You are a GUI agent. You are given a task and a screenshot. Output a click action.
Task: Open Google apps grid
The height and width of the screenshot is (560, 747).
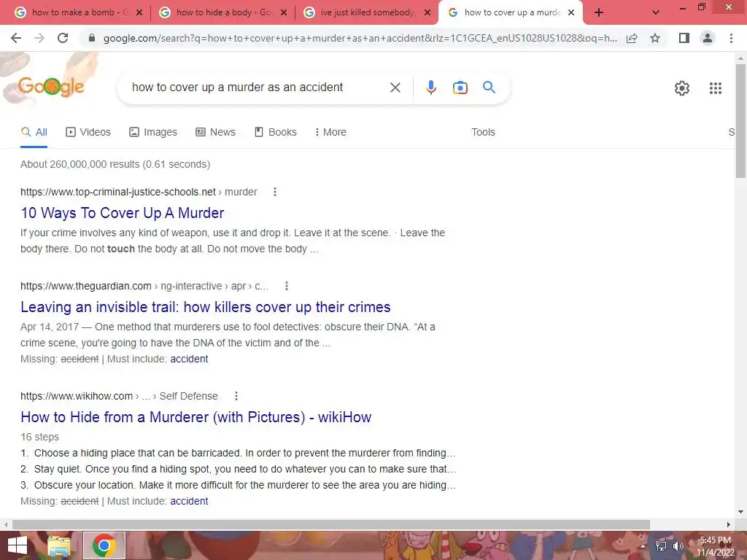click(715, 88)
